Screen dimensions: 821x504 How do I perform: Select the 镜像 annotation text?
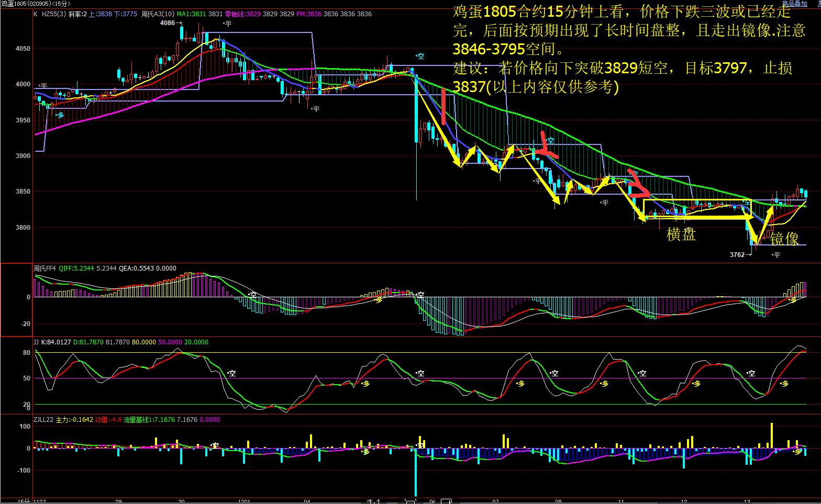(784, 239)
